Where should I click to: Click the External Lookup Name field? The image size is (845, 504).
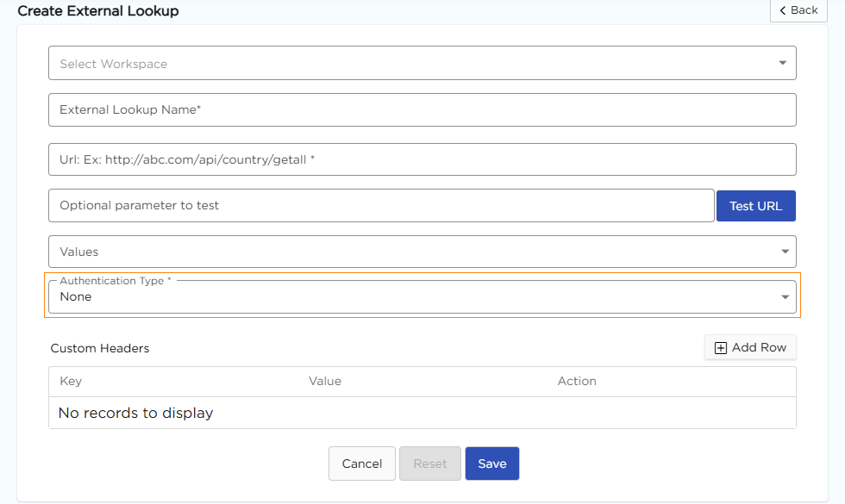[422, 110]
